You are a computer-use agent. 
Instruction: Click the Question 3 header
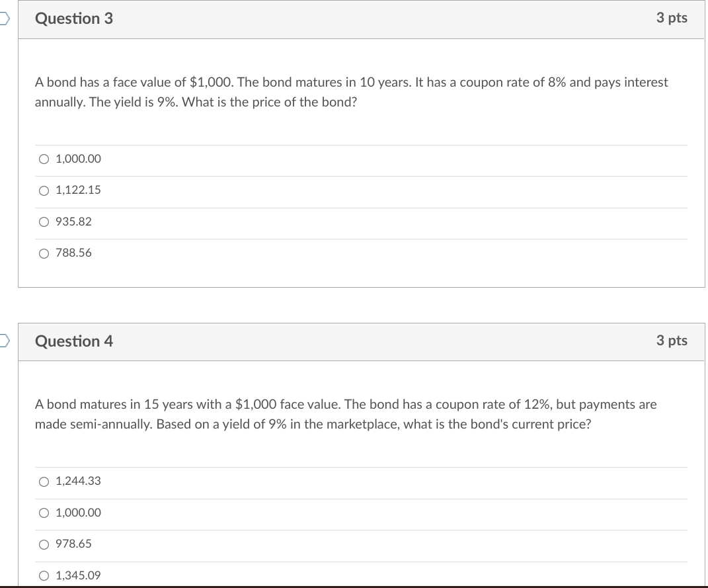point(74,19)
